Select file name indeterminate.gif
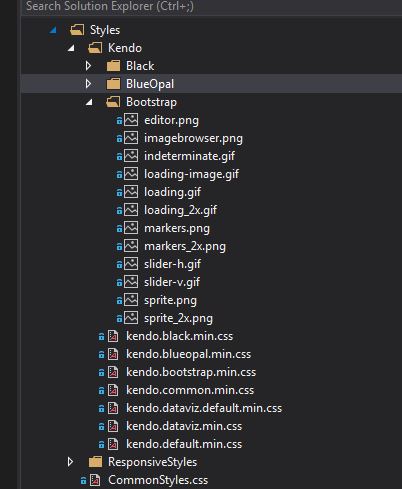 point(189,156)
